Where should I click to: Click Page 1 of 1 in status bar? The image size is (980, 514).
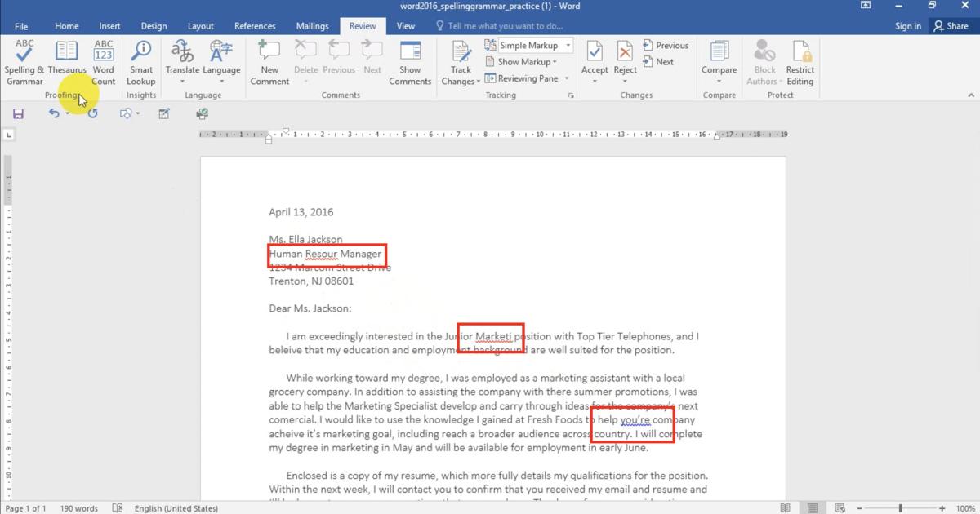coord(25,508)
